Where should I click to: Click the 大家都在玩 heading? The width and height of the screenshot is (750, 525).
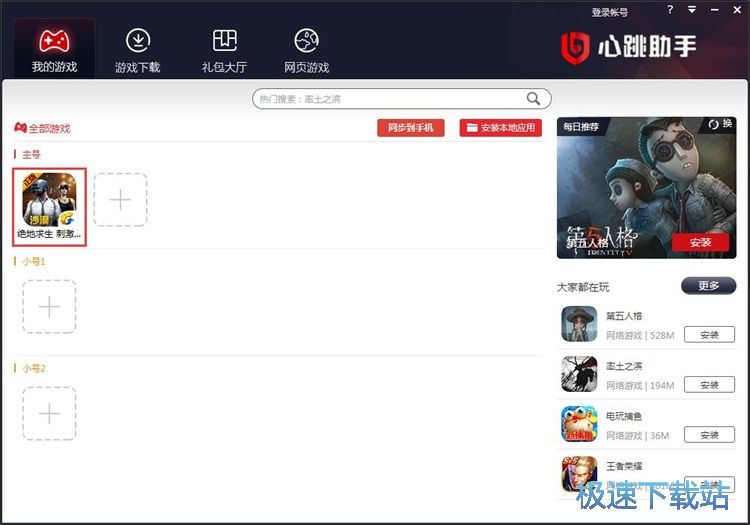[x=583, y=287]
